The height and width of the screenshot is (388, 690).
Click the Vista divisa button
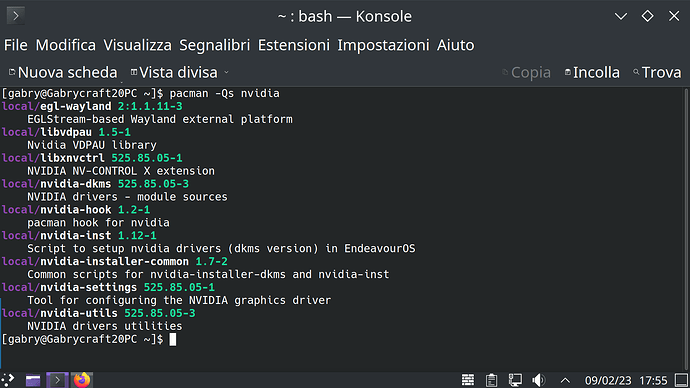coord(174,73)
